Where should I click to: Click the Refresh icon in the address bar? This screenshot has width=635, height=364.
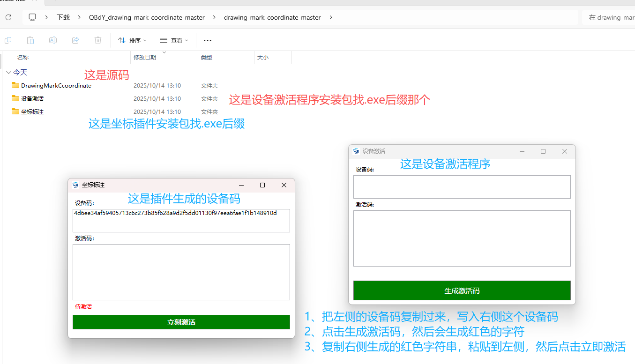(8, 17)
